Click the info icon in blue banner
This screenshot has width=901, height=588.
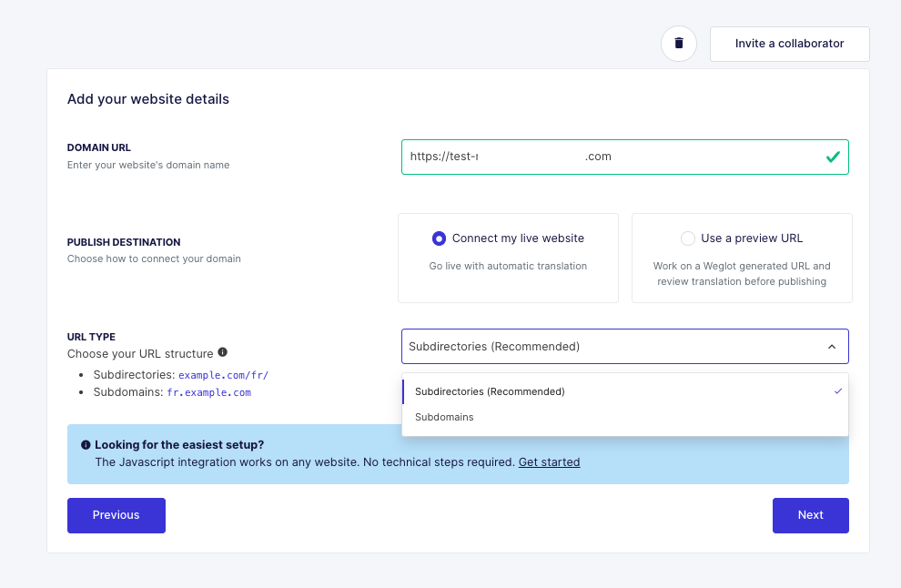point(86,445)
